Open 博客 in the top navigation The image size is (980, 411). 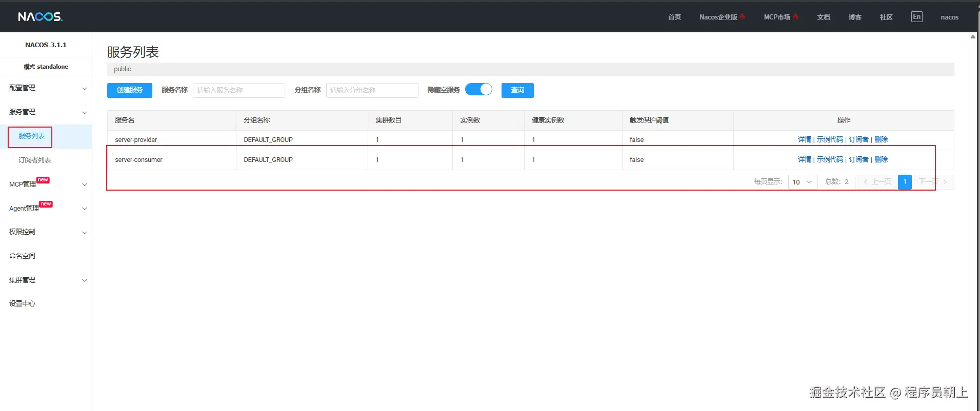click(x=855, y=17)
